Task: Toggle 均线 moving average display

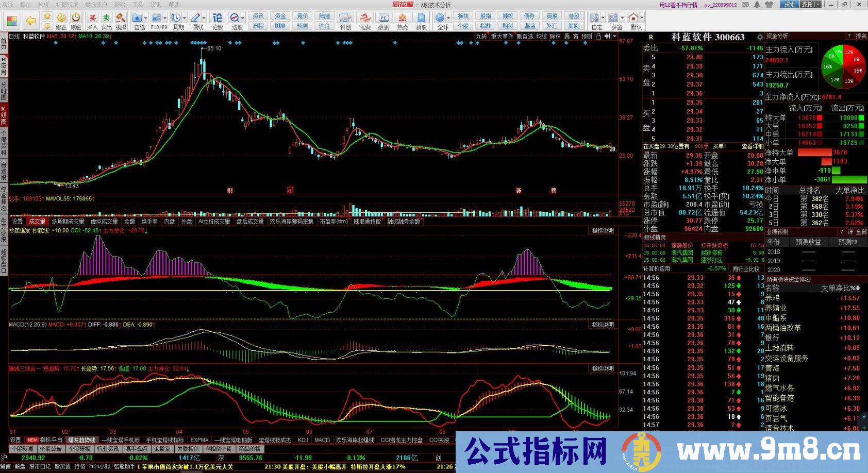Action: (x=541, y=37)
